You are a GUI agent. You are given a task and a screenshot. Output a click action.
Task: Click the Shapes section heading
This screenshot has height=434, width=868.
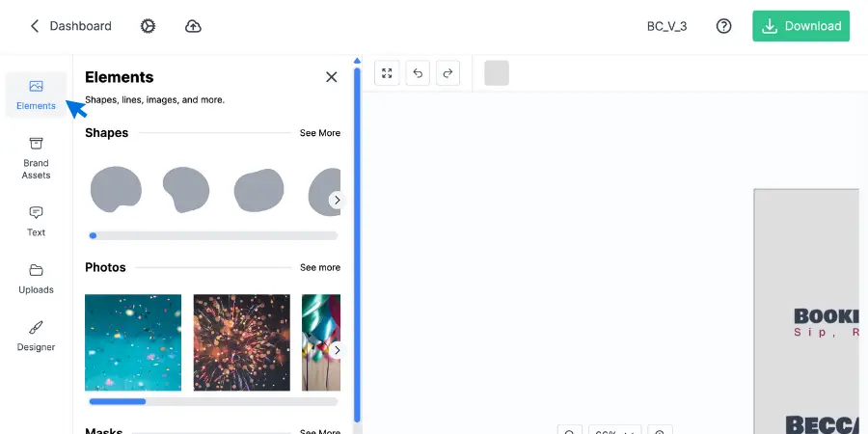tap(107, 133)
